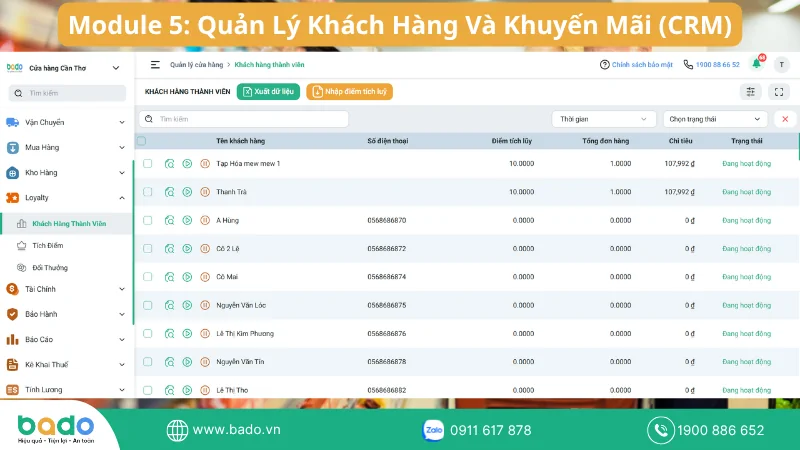Click the Bảo Hành shield icon
The width and height of the screenshot is (800, 450).
point(12,314)
